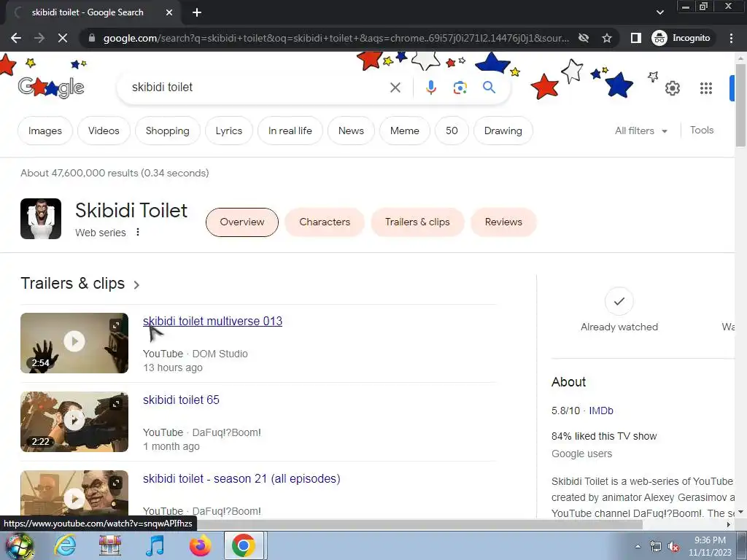Expand the All filters dropdown
Image resolution: width=747 pixels, height=560 pixels.
[640, 131]
